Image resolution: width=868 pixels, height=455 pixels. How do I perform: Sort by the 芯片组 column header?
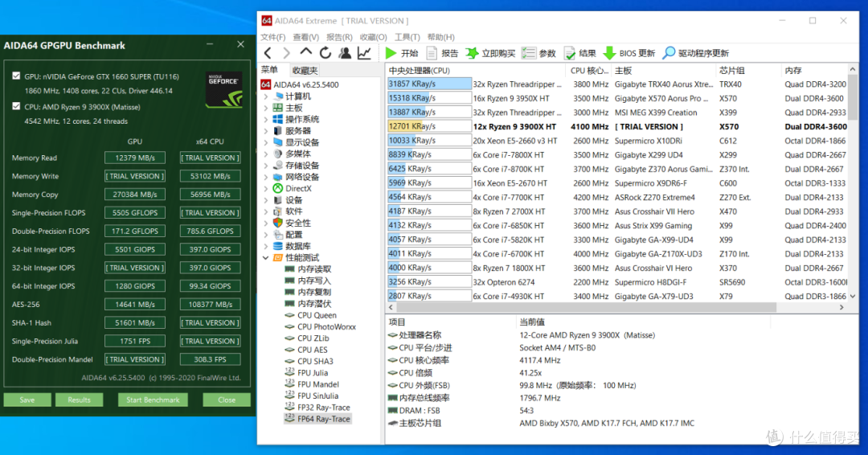pos(748,71)
